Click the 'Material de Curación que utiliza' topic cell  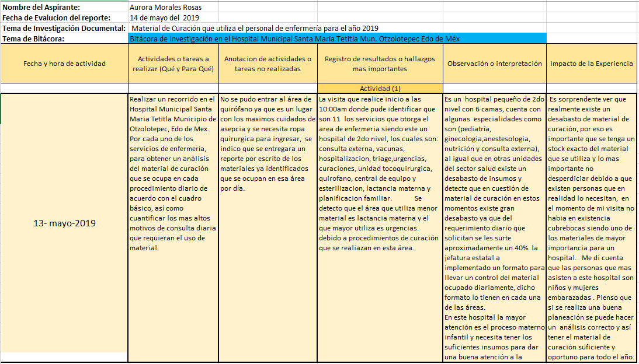pos(255,28)
